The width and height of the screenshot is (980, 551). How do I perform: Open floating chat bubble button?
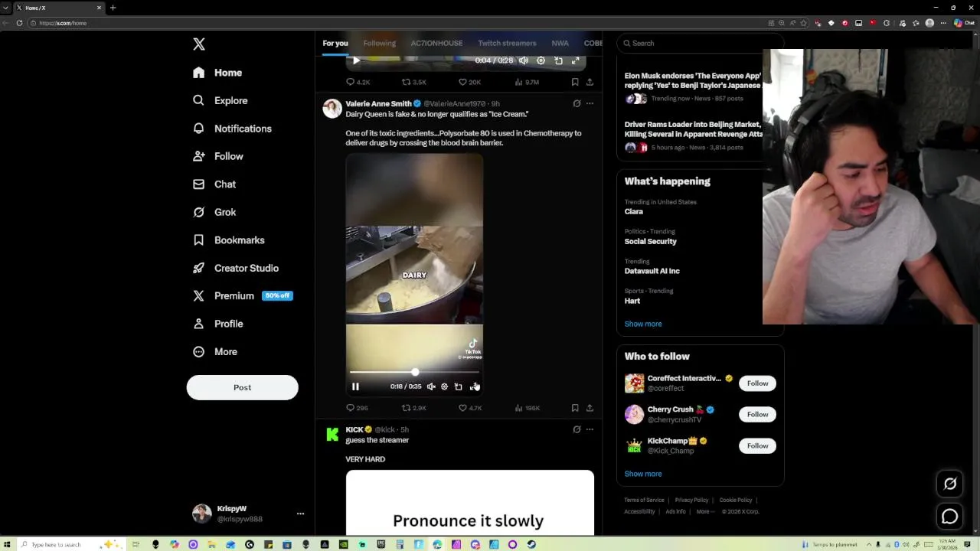[950, 517]
